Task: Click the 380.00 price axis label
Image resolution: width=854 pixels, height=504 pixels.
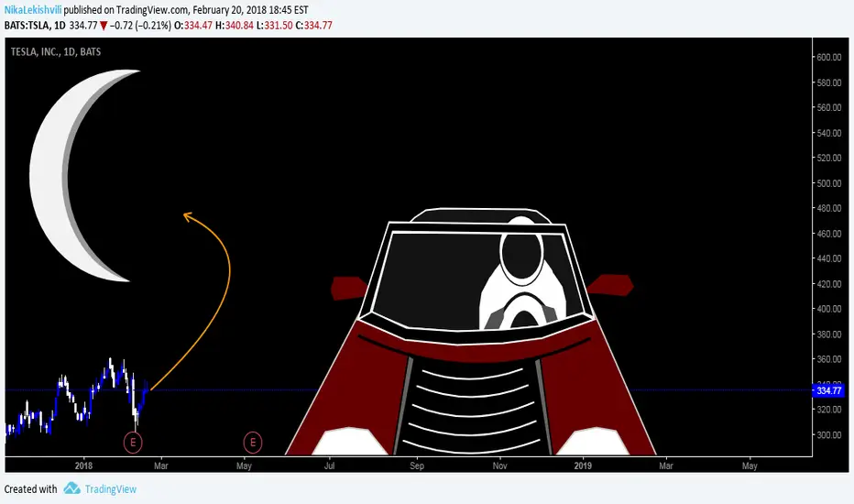Action: pos(829,334)
